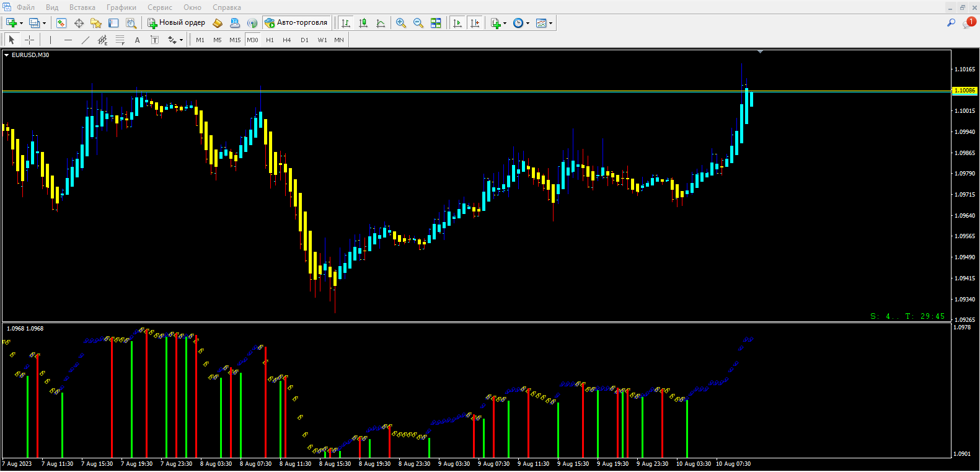Image resolution: width=980 pixels, height=472 pixels.
Task: Expand the EURUSD,M30 chart title arrow
Action: pyautogui.click(x=6, y=55)
